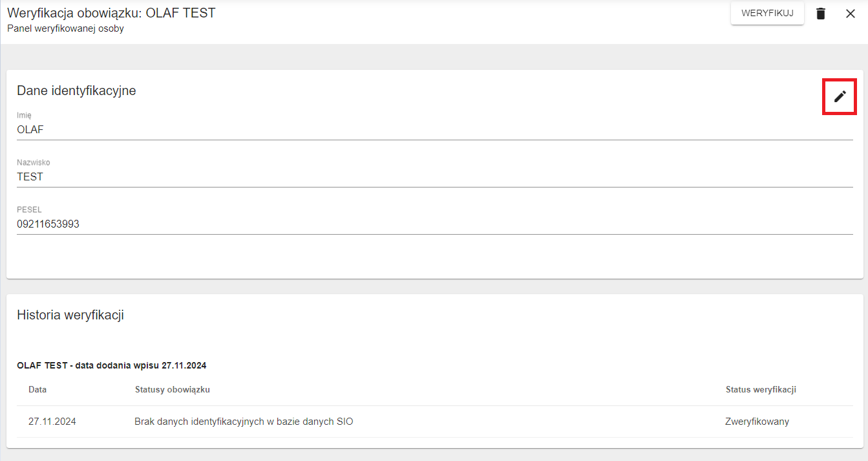Click the Imię field label

pos(24,115)
